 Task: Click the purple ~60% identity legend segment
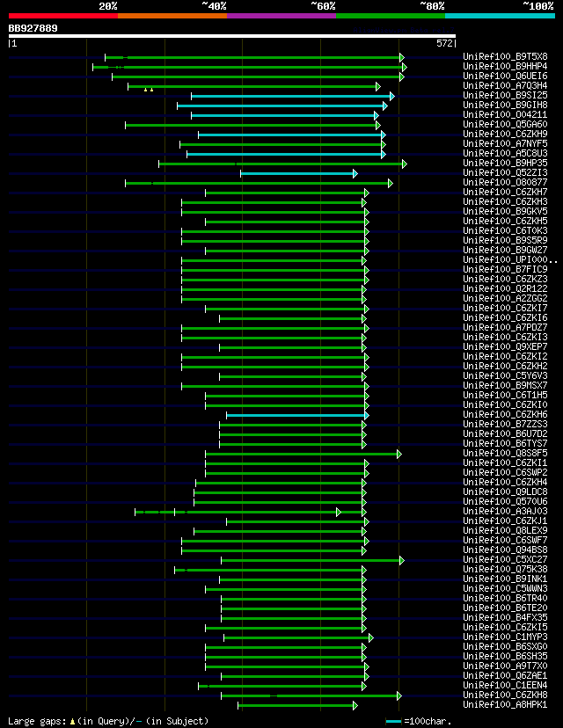pos(281,16)
